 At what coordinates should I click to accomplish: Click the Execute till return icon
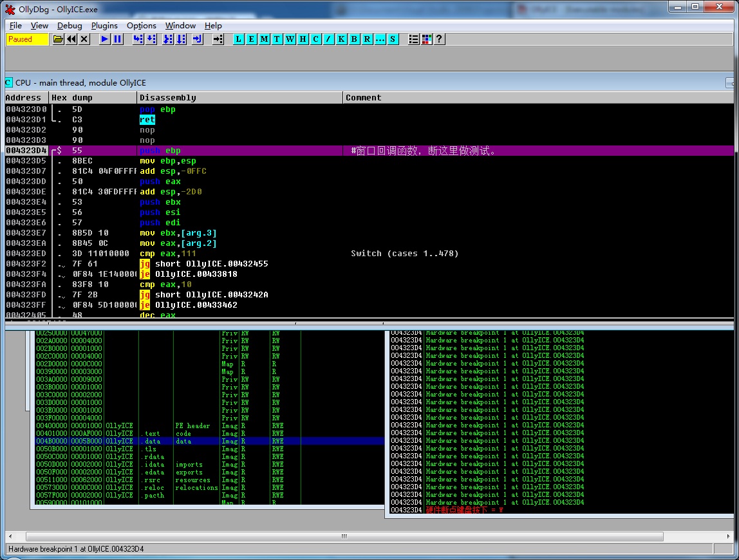point(197,39)
